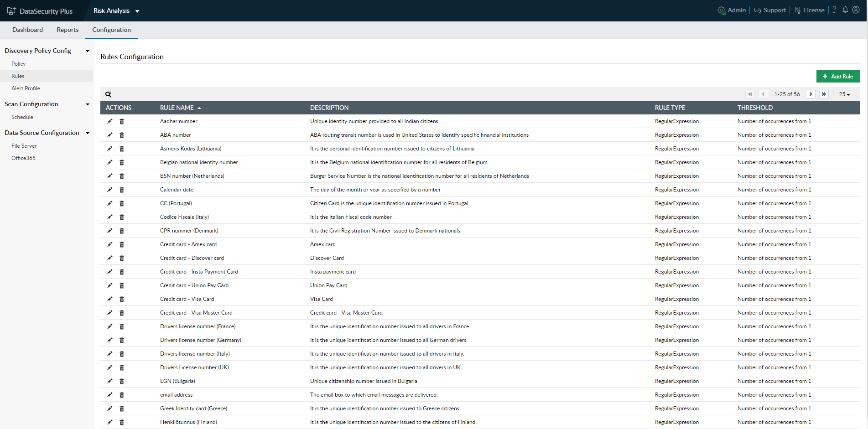This screenshot has width=868, height=429.
Task: Open the Alert Profile sidebar link
Action: click(x=26, y=88)
